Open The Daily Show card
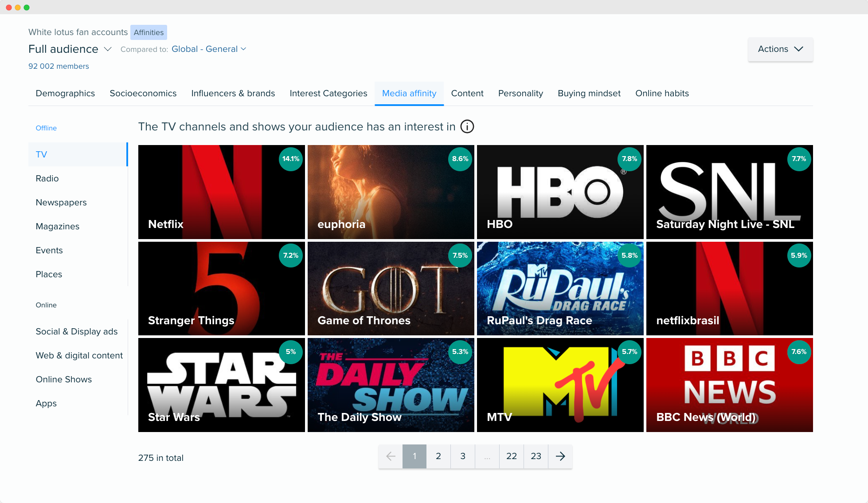The image size is (868, 503). (391, 385)
